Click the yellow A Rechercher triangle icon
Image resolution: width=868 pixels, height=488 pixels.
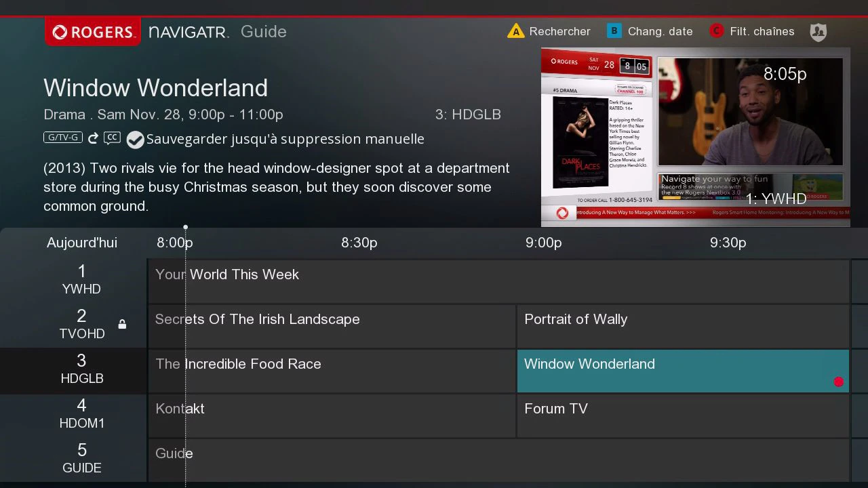(x=516, y=31)
